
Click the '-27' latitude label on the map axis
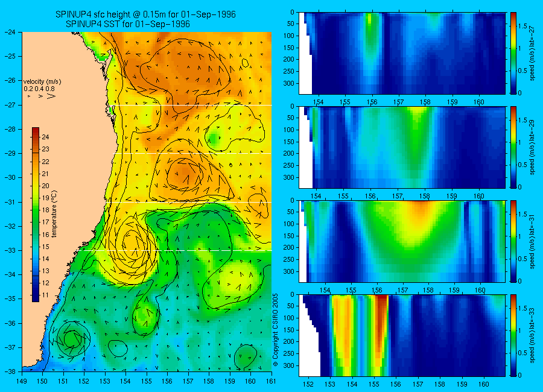click(x=10, y=105)
